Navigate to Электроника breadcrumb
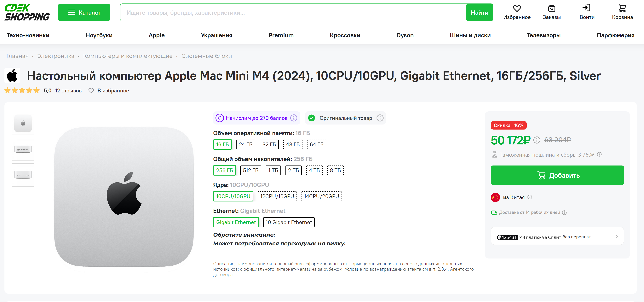 click(x=56, y=56)
